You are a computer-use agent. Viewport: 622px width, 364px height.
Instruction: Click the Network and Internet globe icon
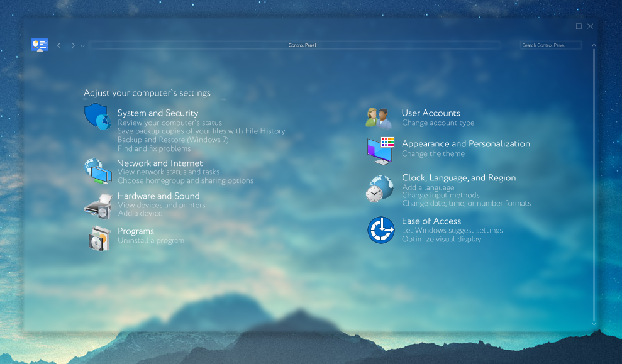[x=97, y=171]
